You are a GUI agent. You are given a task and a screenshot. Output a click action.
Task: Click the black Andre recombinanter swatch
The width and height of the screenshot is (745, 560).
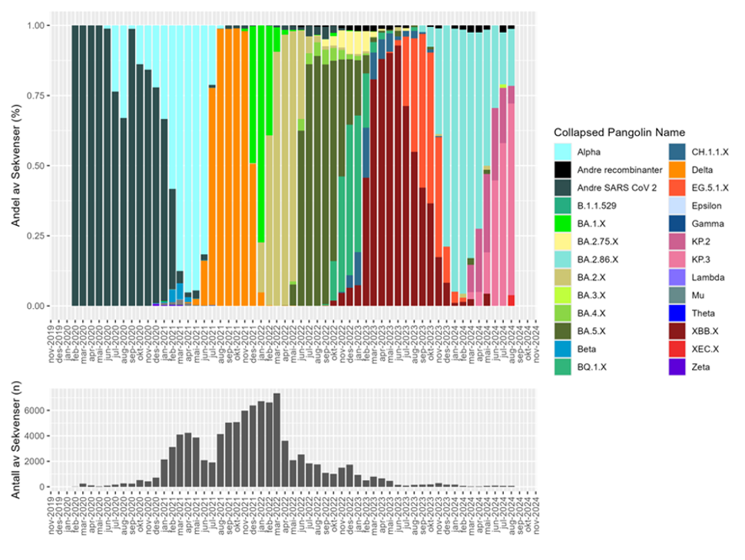tap(561, 169)
